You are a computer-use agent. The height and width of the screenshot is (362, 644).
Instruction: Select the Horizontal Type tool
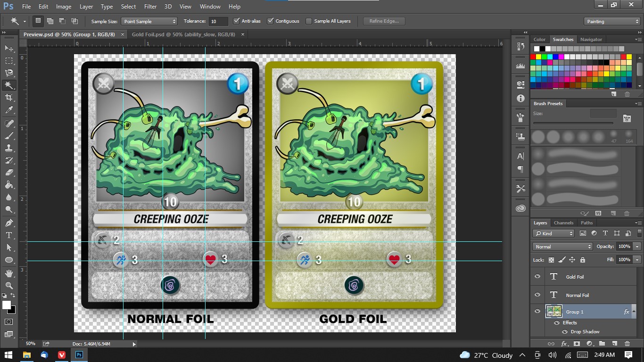point(9,235)
